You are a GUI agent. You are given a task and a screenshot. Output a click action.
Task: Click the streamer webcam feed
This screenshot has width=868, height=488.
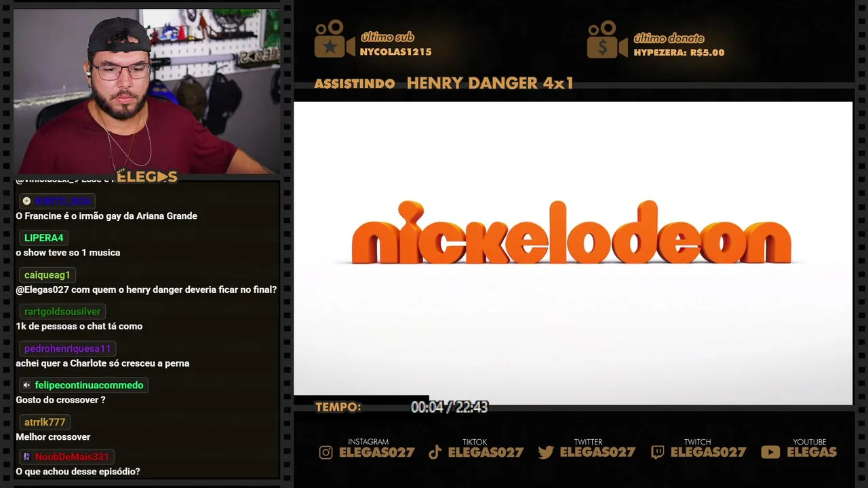pos(146,91)
